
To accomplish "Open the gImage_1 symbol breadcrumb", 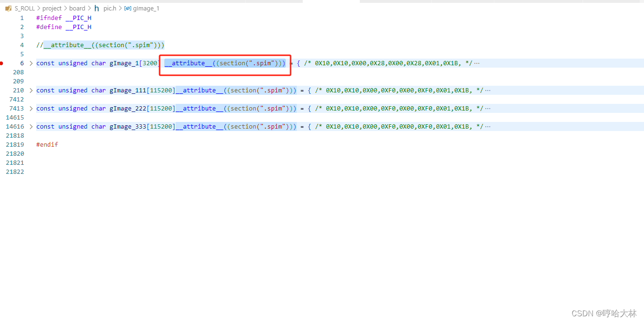I will click(141, 8).
